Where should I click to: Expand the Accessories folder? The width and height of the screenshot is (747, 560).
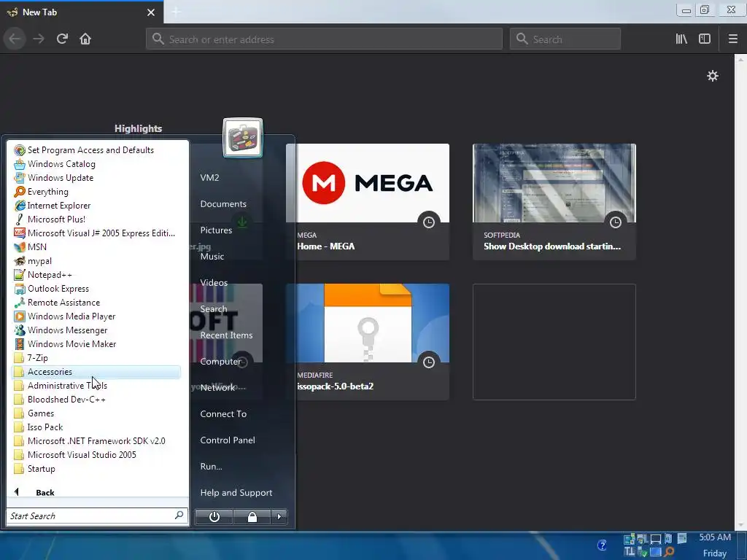96,371
